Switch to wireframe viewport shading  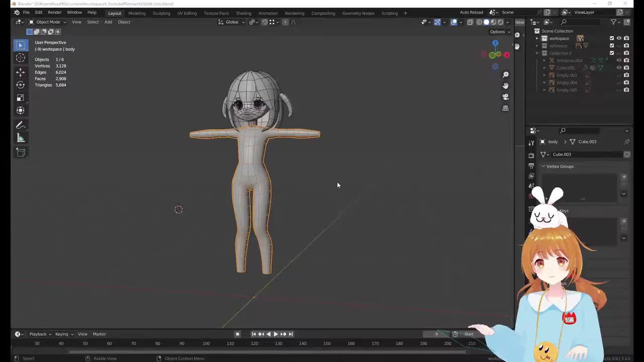[479, 22]
